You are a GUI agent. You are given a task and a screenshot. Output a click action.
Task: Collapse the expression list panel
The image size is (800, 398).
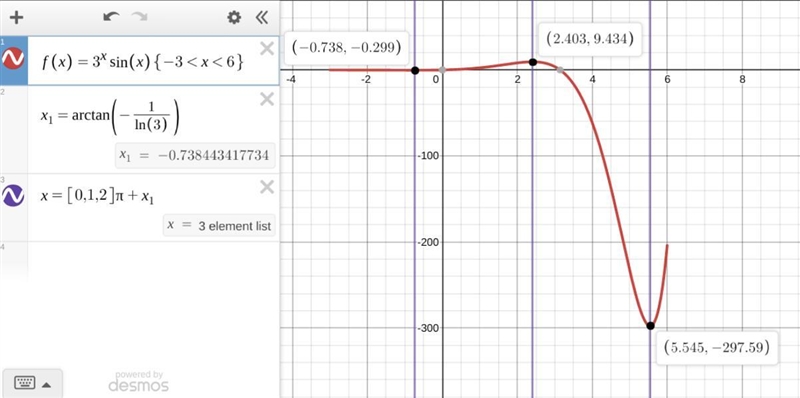(x=261, y=18)
